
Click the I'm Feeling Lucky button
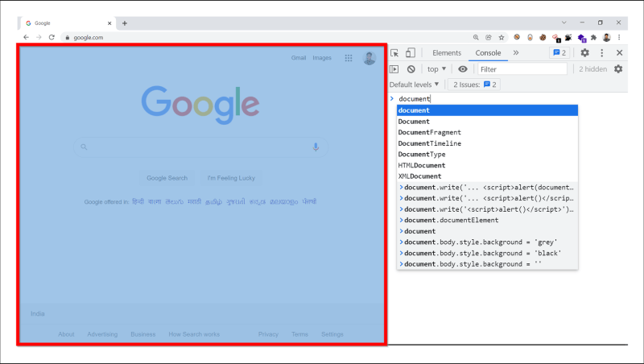tap(231, 178)
